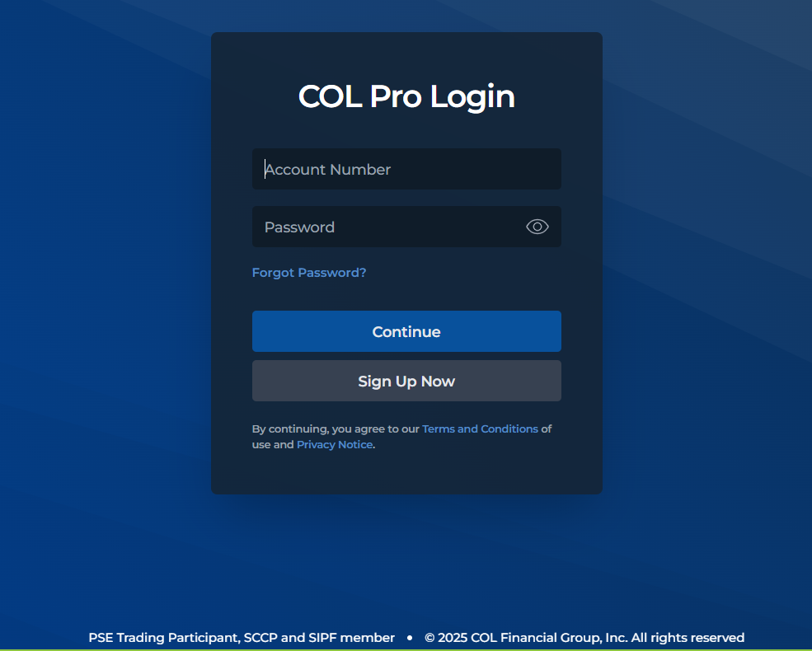The height and width of the screenshot is (651, 812).
Task: Click the green strip at page bottom
Action: point(406,649)
